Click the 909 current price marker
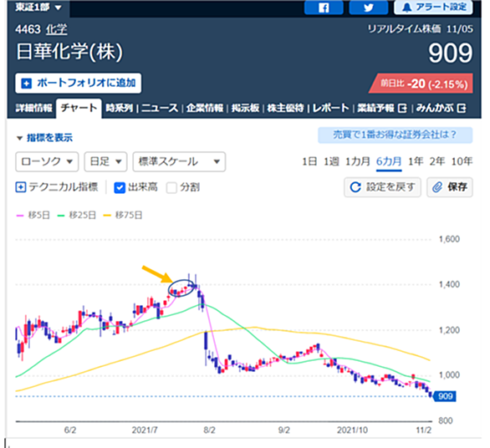490x448 pixels. tap(445, 396)
